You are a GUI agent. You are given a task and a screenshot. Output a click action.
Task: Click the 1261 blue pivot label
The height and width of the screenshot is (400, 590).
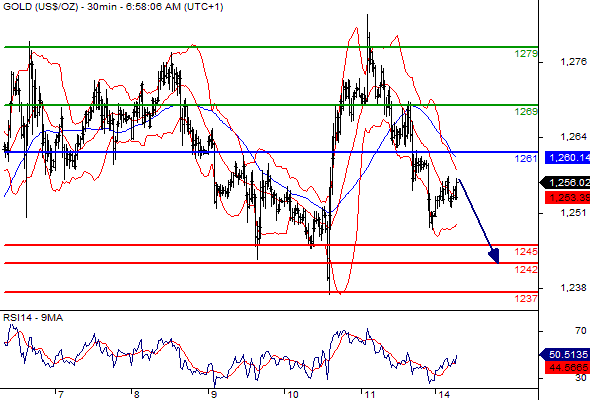(x=526, y=158)
